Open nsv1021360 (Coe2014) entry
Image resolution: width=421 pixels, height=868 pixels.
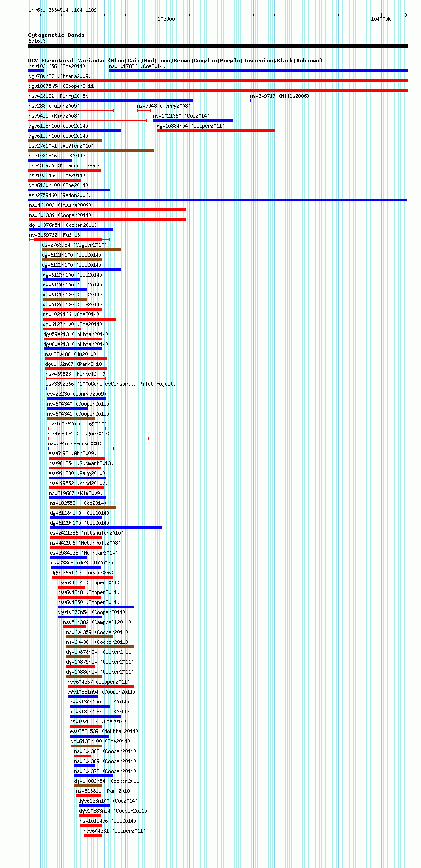(x=181, y=116)
